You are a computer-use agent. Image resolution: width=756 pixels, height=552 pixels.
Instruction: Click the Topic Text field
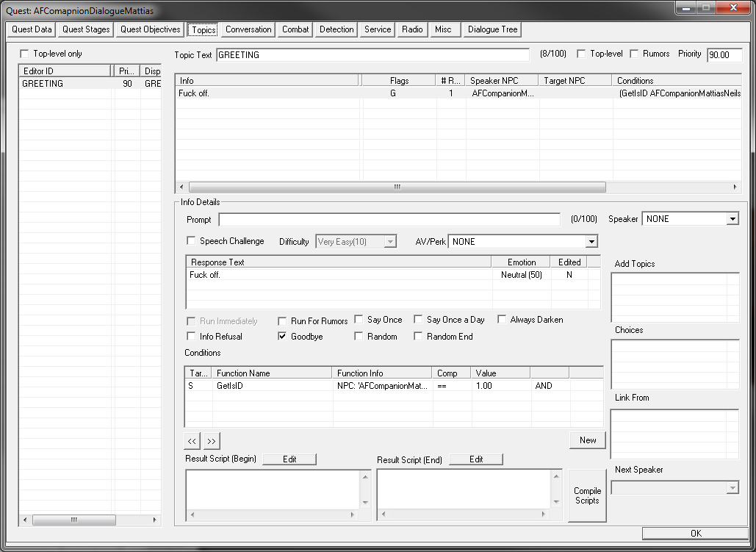(372, 55)
